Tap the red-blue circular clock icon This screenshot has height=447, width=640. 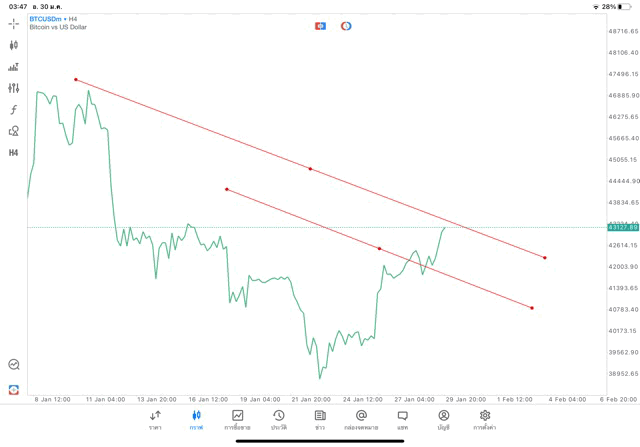[346, 25]
